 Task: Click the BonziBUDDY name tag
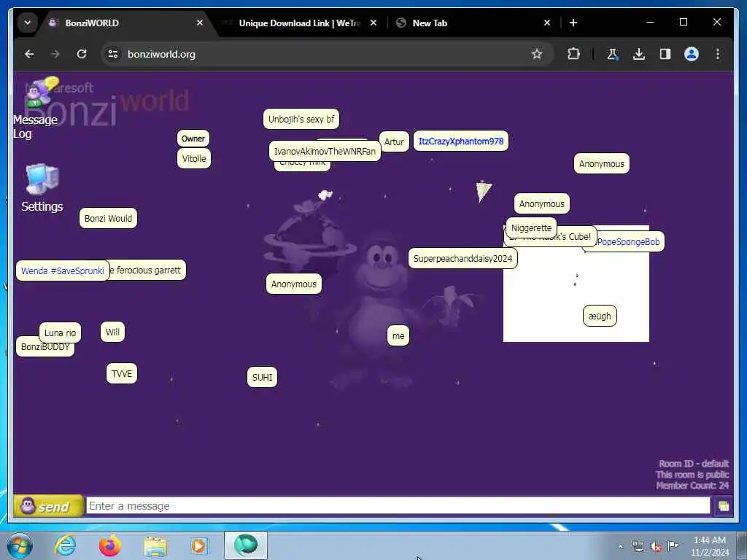pyautogui.click(x=45, y=349)
